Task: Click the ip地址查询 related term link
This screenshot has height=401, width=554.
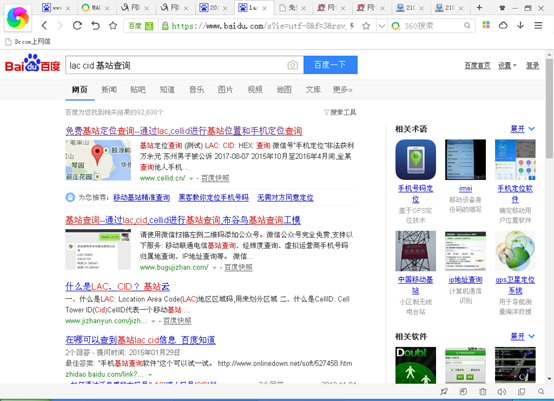Action: point(465,280)
